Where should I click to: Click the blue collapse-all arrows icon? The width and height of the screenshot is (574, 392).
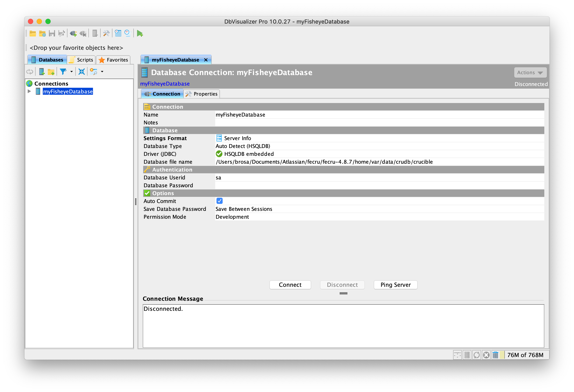pyautogui.click(x=81, y=72)
